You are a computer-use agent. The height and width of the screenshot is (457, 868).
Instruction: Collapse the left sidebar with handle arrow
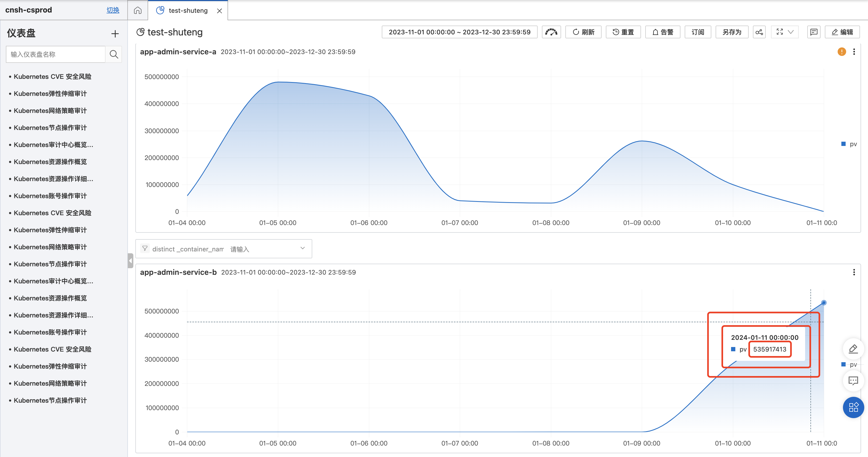tap(130, 261)
